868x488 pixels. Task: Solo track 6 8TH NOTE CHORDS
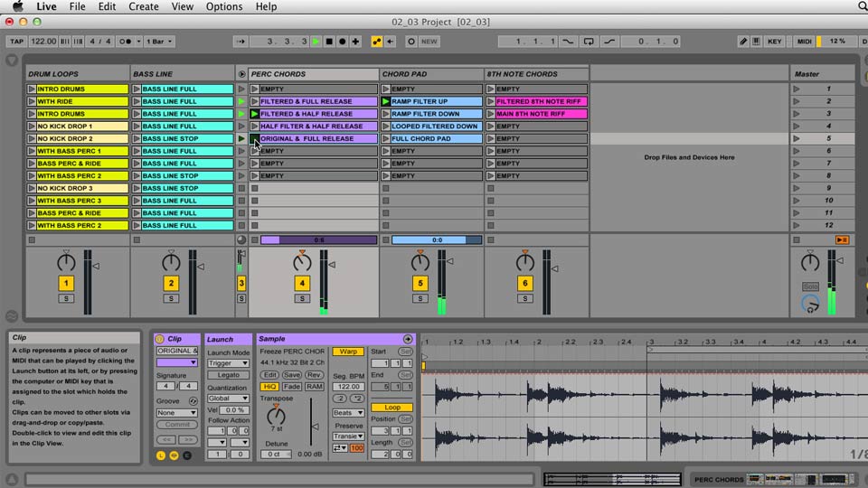(524, 299)
